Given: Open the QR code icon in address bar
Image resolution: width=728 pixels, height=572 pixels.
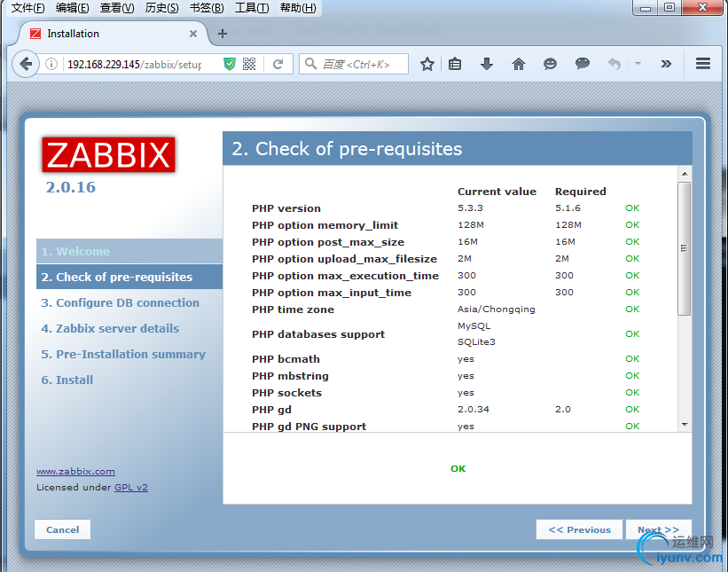Looking at the screenshot, I should (249, 64).
